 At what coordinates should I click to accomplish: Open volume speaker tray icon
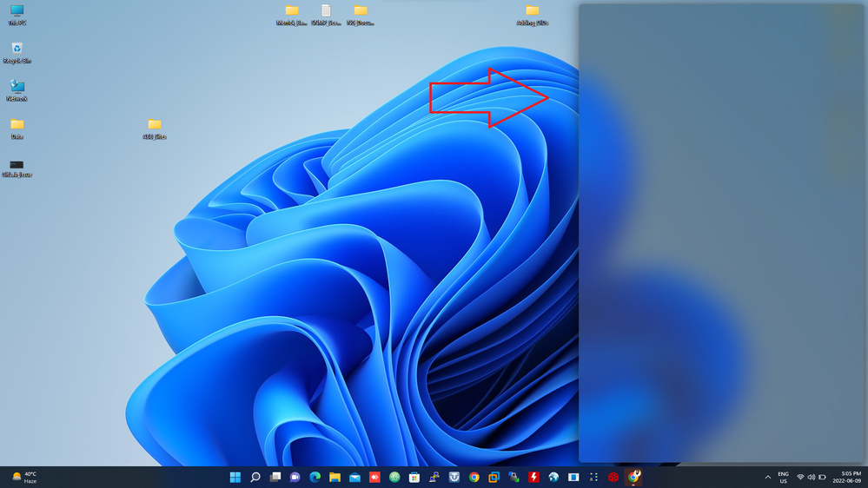tap(811, 477)
